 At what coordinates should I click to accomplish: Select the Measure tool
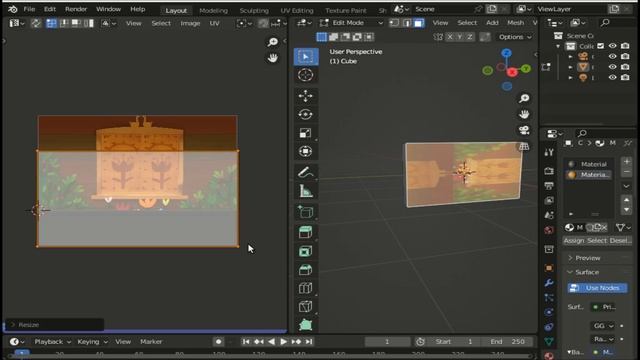click(x=306, y=191)
